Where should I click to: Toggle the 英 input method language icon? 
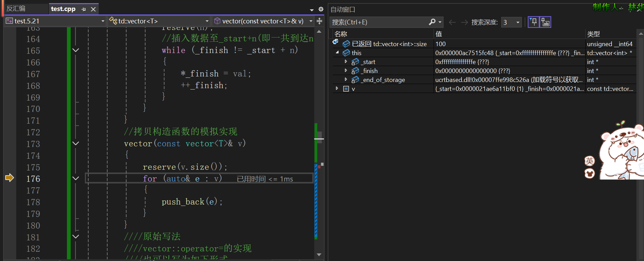(x=589, y=161)
